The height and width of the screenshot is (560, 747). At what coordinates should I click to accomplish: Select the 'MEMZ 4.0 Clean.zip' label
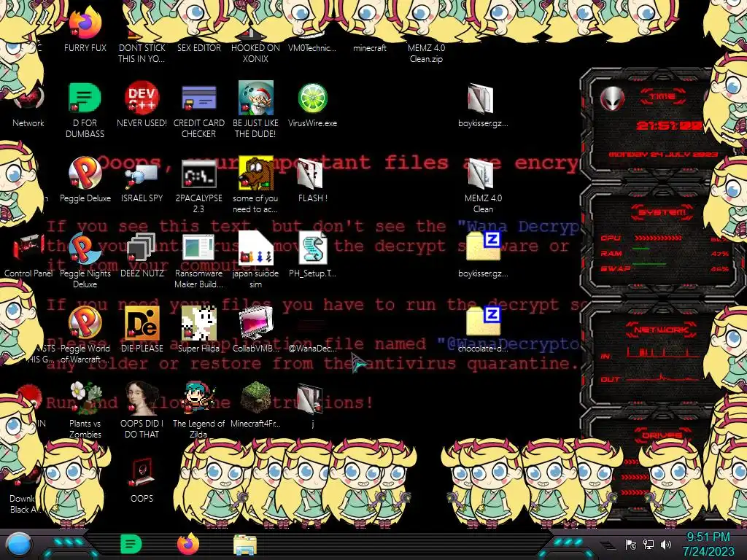click(426, 53)
